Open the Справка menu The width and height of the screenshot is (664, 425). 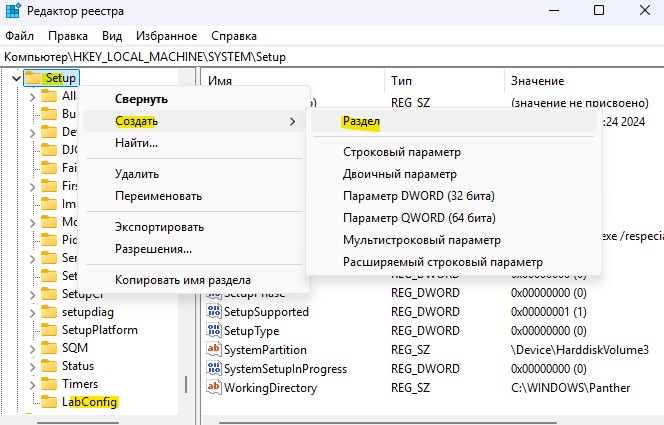click(234, 36)
